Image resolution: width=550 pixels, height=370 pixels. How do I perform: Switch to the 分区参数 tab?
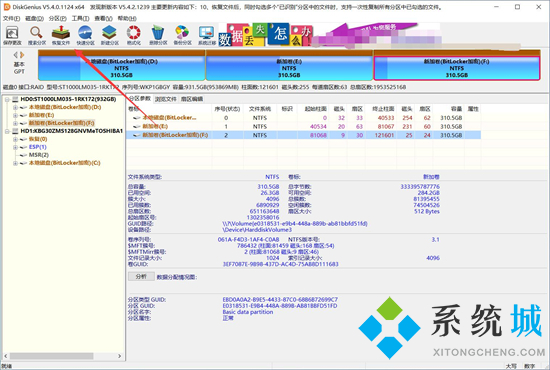(x=140, y=99)
